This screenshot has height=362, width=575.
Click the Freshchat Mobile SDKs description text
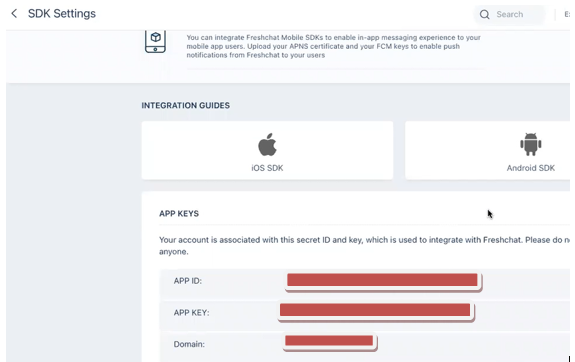(333, 46)
